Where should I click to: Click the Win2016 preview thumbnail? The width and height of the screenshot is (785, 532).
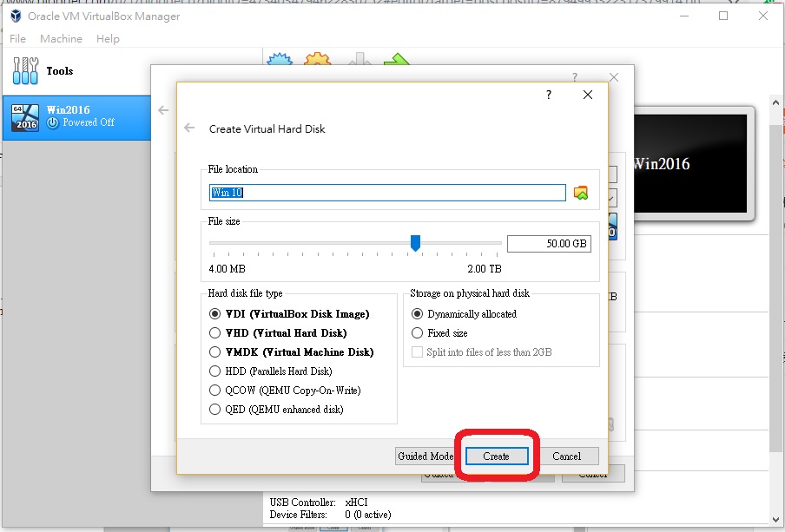click(694, 164)
